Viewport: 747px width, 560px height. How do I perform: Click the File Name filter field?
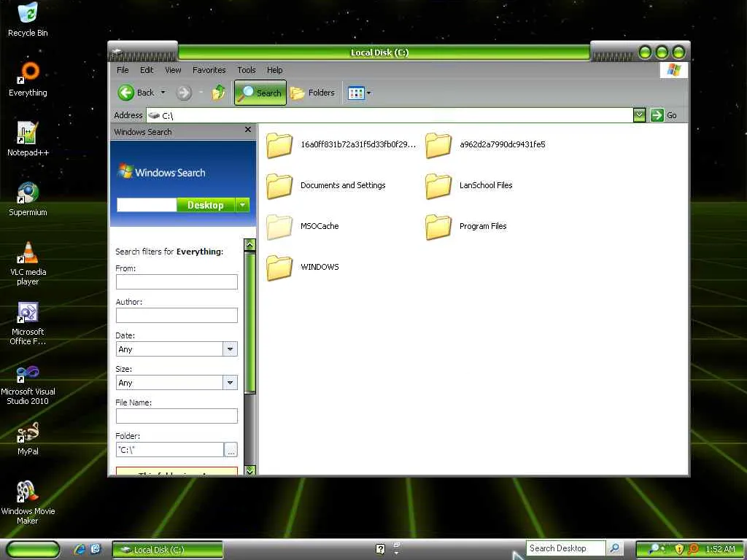(x=177, y=416)
